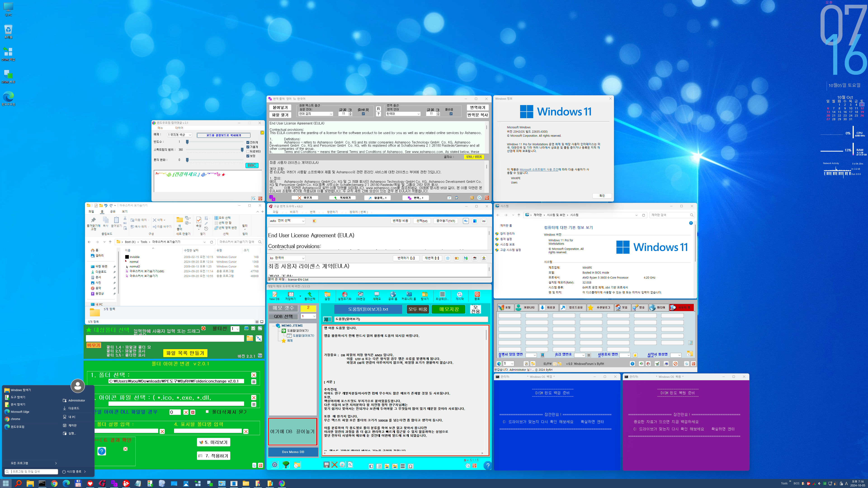Click help question icon in folder icon changer
The height and width of the screenshot is (488, 868).
point(101,451)
